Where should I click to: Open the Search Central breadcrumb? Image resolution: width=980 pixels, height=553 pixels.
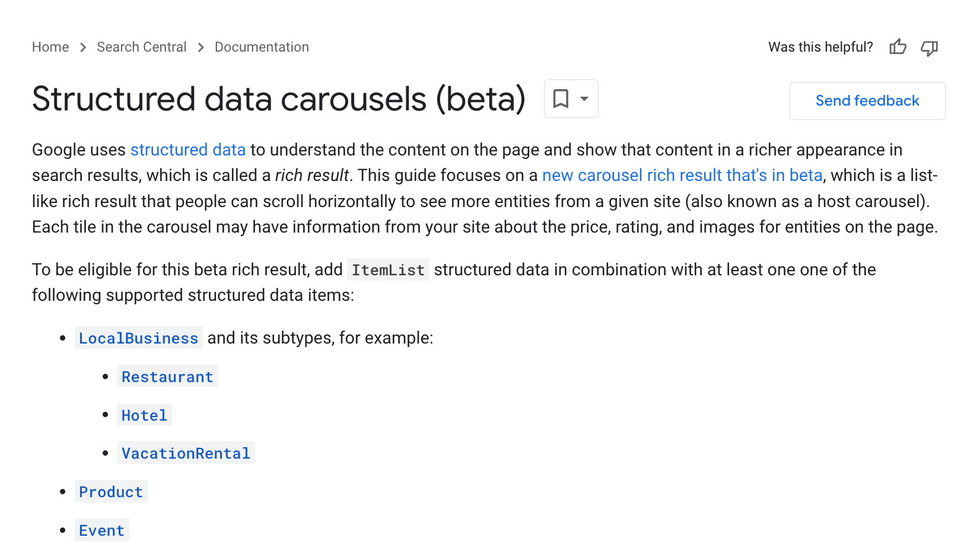[x=142, y=47]
